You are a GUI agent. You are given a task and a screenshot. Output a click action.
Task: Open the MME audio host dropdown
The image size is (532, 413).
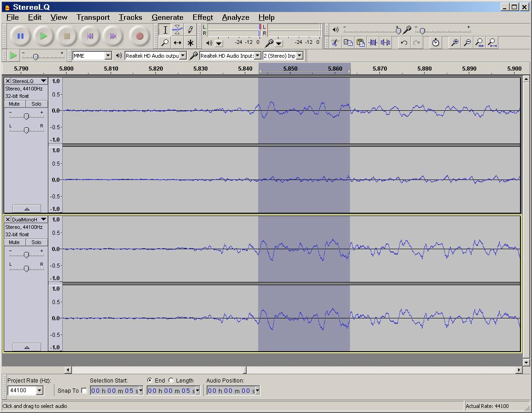pos(108,56)
